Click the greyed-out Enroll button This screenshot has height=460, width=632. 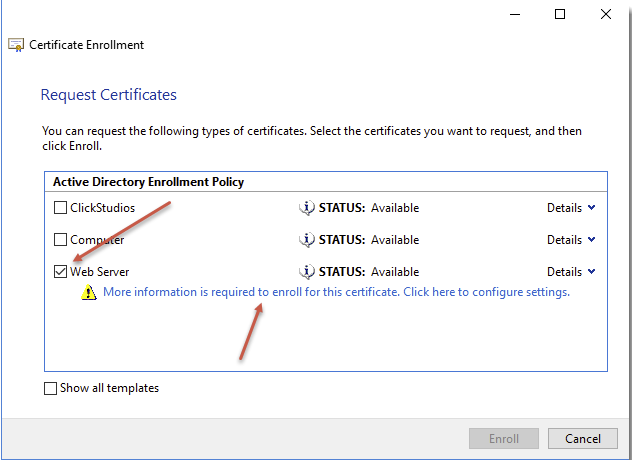pyautogui.click(x=504, y=438)
